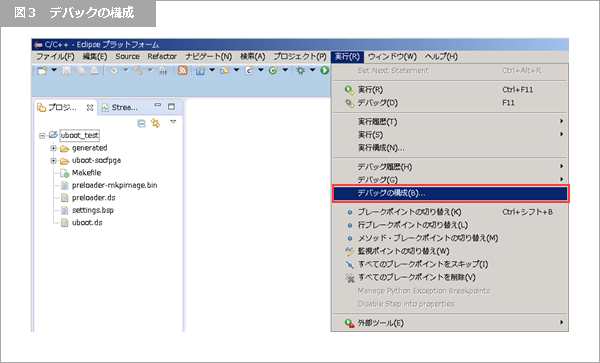
Task: Click the Print icon in toolbar
Action: pyautogui.click(x=94, y=70)
